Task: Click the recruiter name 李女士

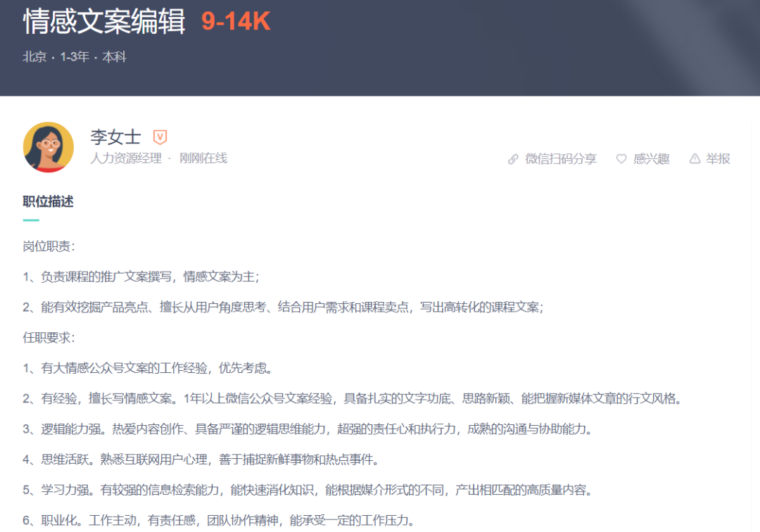Action: (115, 137)
